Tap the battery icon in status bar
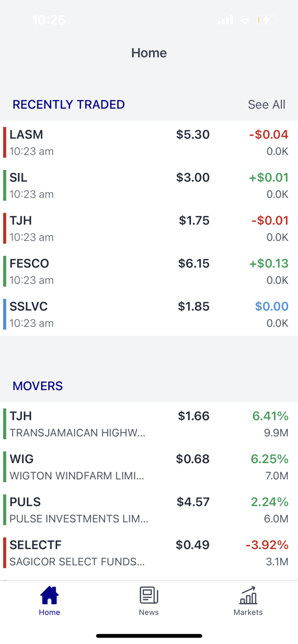This screenshot has height=644, width=298. pos(267,20)
